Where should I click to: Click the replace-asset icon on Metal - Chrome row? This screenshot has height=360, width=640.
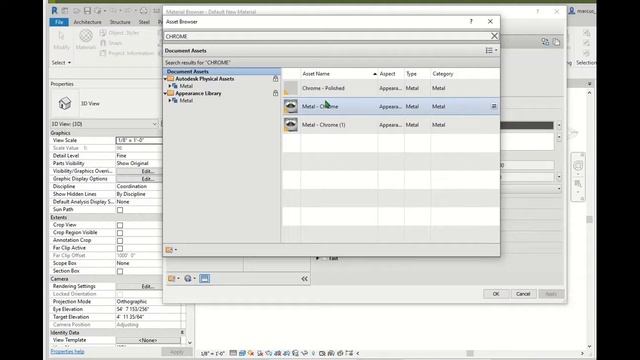tap(494, 107)
